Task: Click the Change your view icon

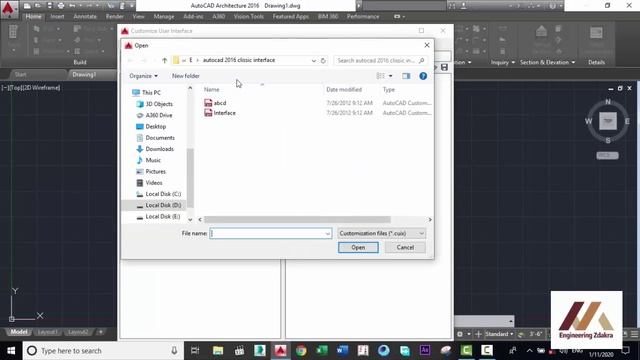Action: tap(380, 76)
